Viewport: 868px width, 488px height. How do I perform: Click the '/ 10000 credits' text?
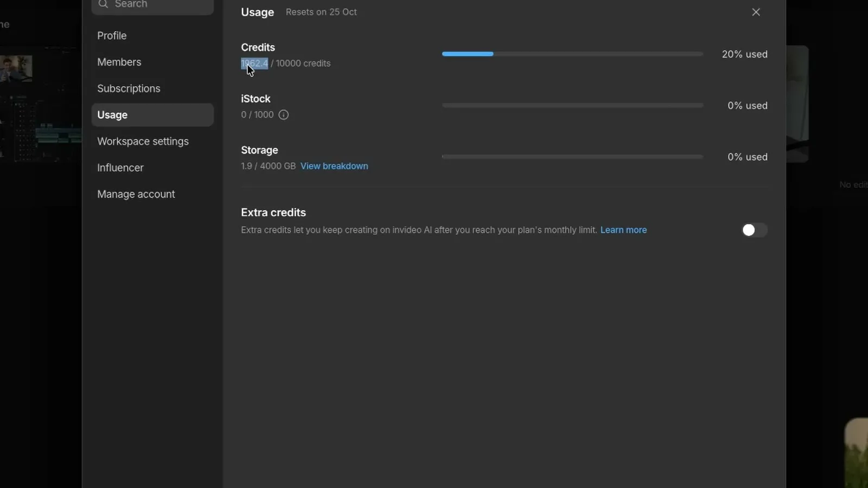[x=301, y=63]
